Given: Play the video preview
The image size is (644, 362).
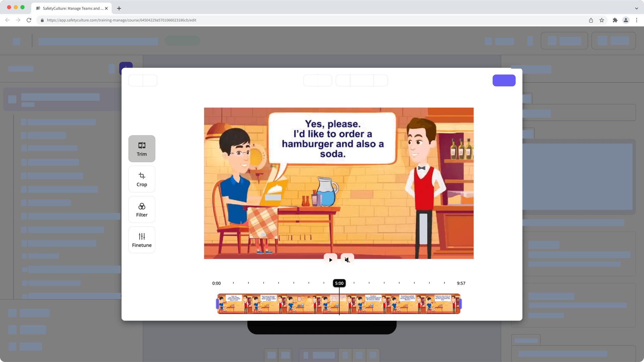Looking at the screenshot, I should [331, 259].
